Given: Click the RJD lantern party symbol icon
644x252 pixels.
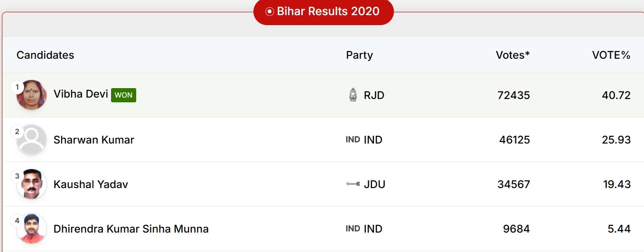Looking at the screenshot, I should pyautogui.click(x=353, y=95).
